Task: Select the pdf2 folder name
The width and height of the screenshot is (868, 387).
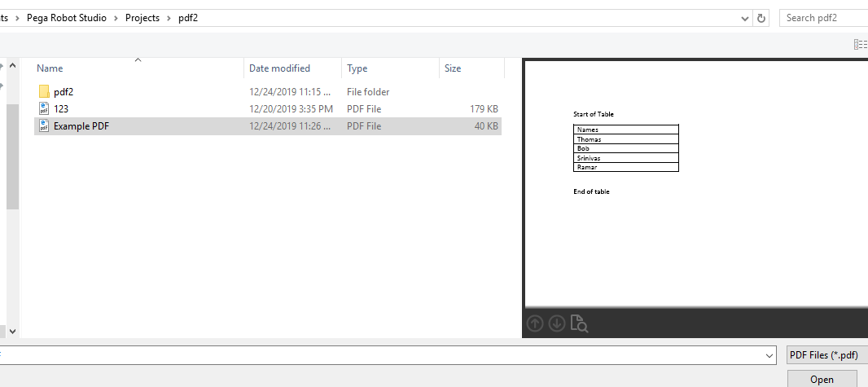Action: click(64, 92)
